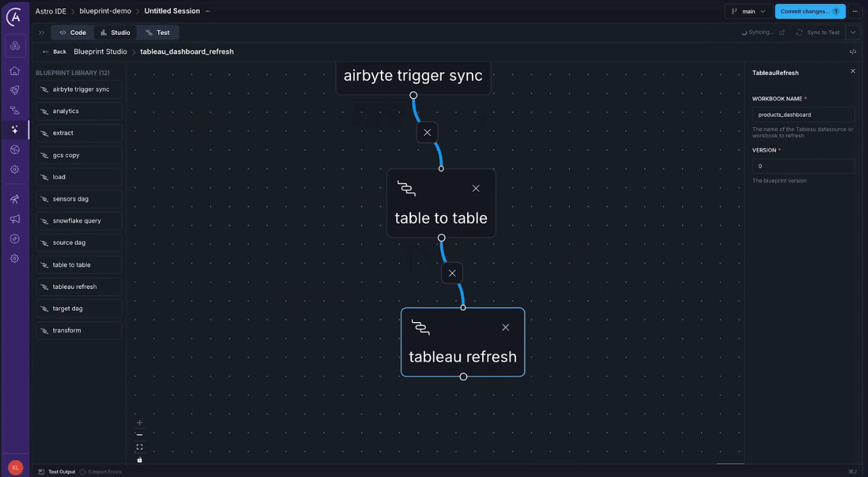Select target dag blueprint in library

(x=79, y=308)
